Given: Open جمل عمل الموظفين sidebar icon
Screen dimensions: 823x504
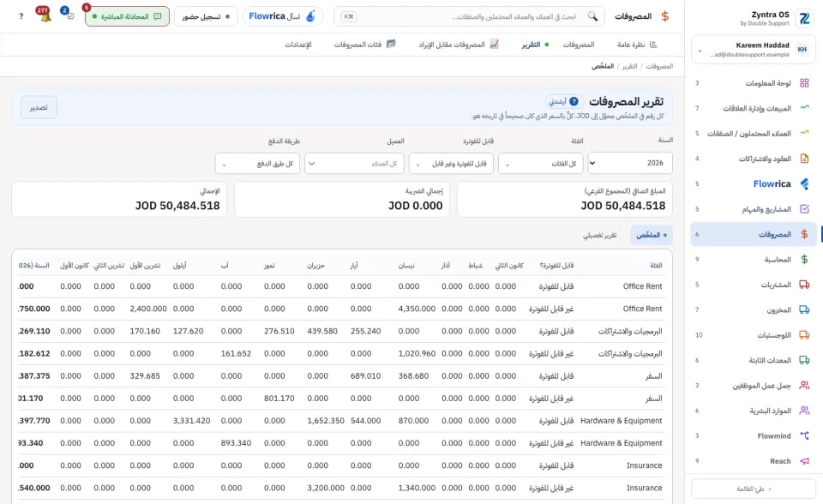Looking at the screenshot, I should 804,386.
